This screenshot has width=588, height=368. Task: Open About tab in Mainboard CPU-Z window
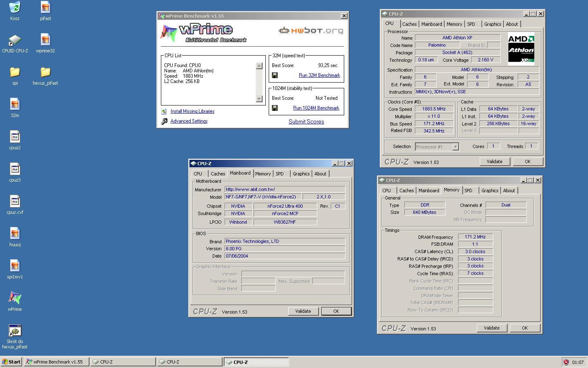click(320, 174)
